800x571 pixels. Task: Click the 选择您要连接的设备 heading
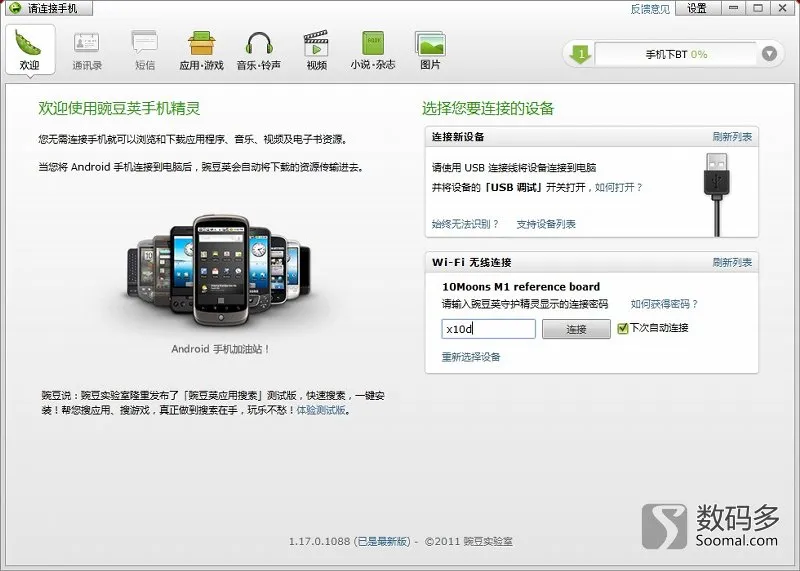point(488,108)
